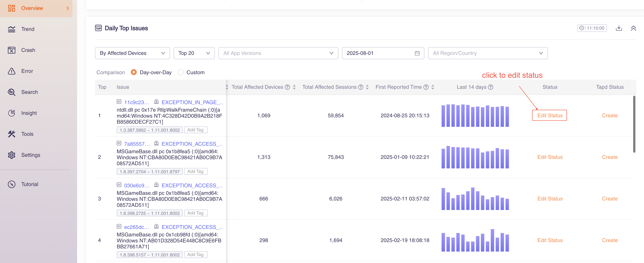This screenshot has width=644, height=263.
Task: Click help icon beside Total Affected Devices
Action: tap(288, 87)
